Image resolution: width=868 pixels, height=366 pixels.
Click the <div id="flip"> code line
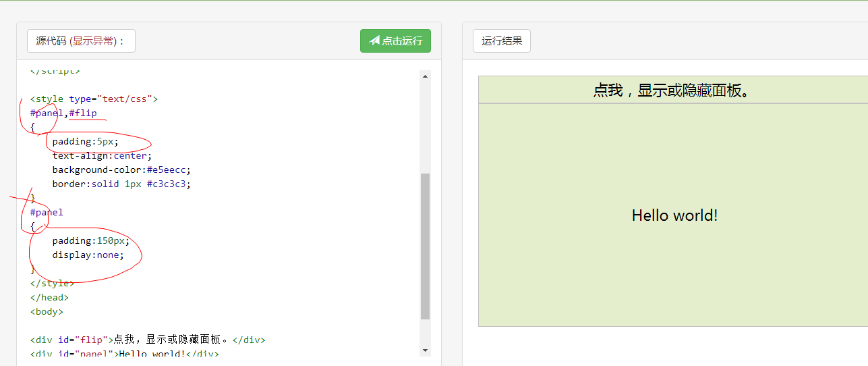(148, 340)
